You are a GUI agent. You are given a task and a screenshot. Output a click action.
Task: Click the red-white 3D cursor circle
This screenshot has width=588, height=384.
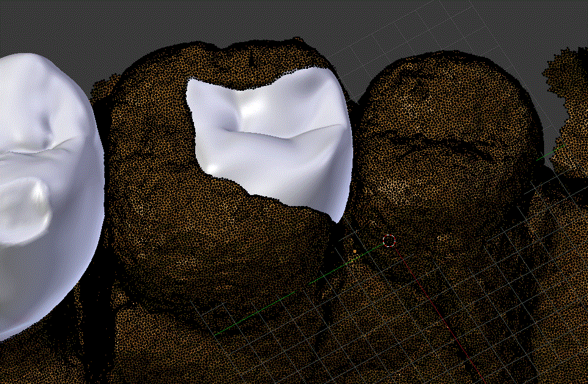click(x=389, y=240)
